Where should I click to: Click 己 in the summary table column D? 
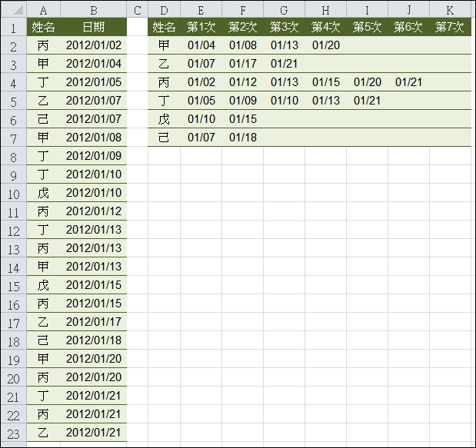click(x=164, y=138)
